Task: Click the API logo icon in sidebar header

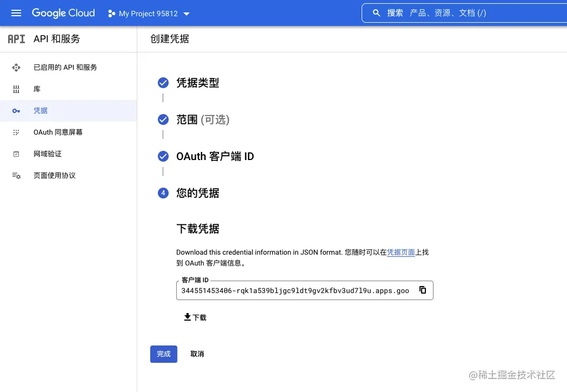Action: pyautogui.click(x=17, y=39)
